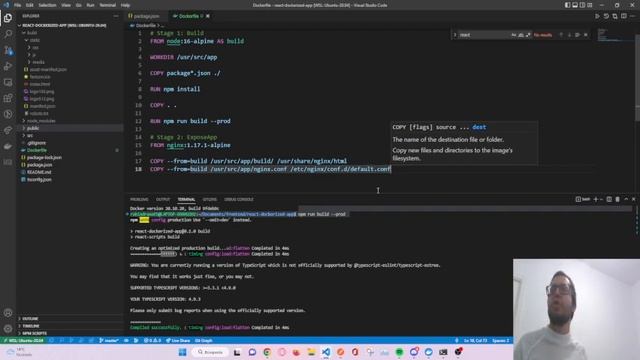
Task: Open README.md in Explorer
Action: (x=39, y=172)
